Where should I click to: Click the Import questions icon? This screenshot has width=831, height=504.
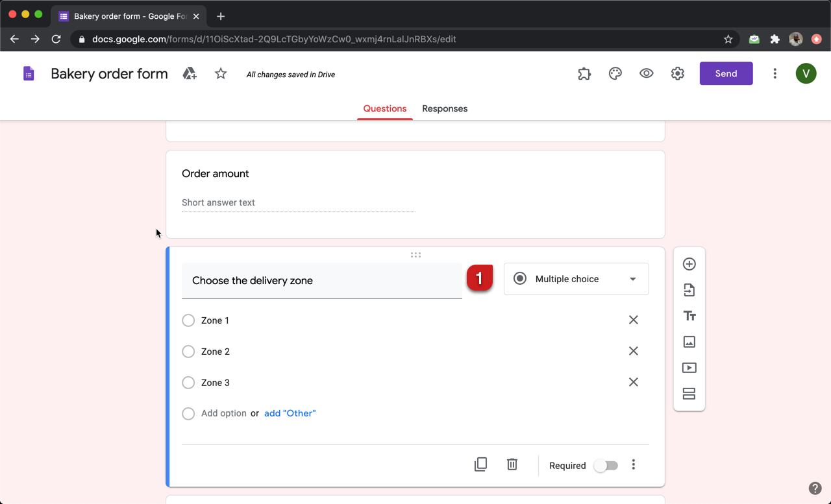point(689,290)
